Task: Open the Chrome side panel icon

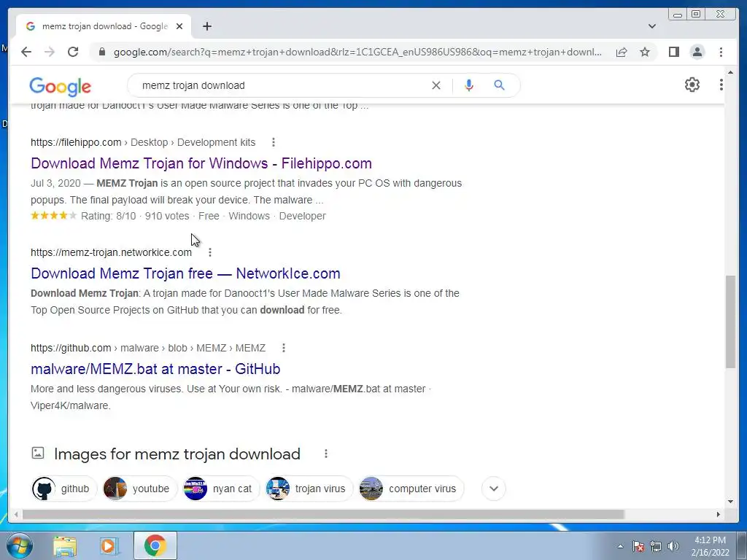Action: 673,52
